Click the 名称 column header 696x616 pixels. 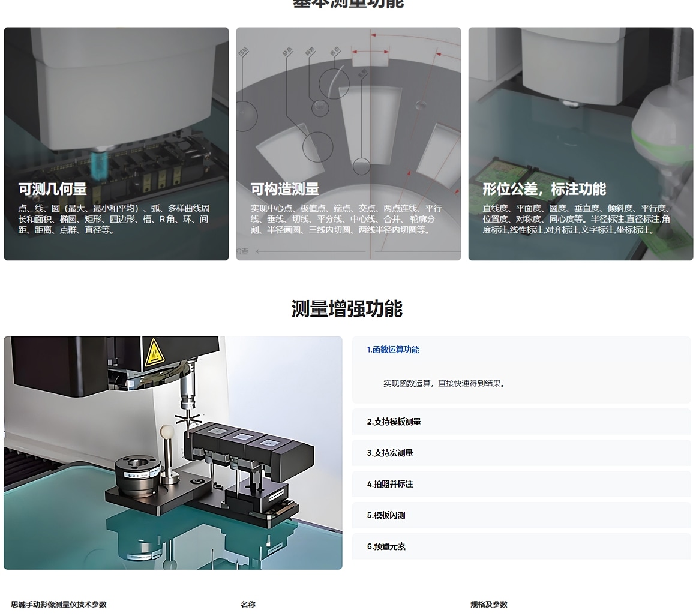(x=248, y=604)
